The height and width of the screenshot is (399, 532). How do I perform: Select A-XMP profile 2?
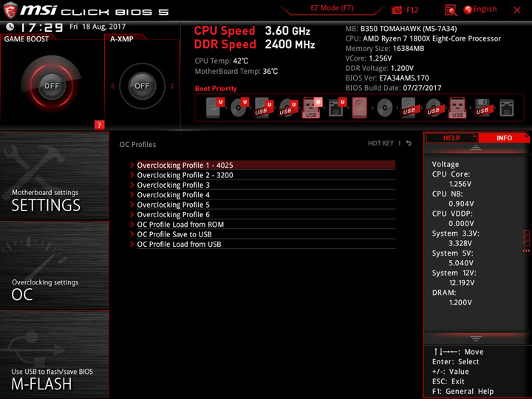[x=112, y=86]
